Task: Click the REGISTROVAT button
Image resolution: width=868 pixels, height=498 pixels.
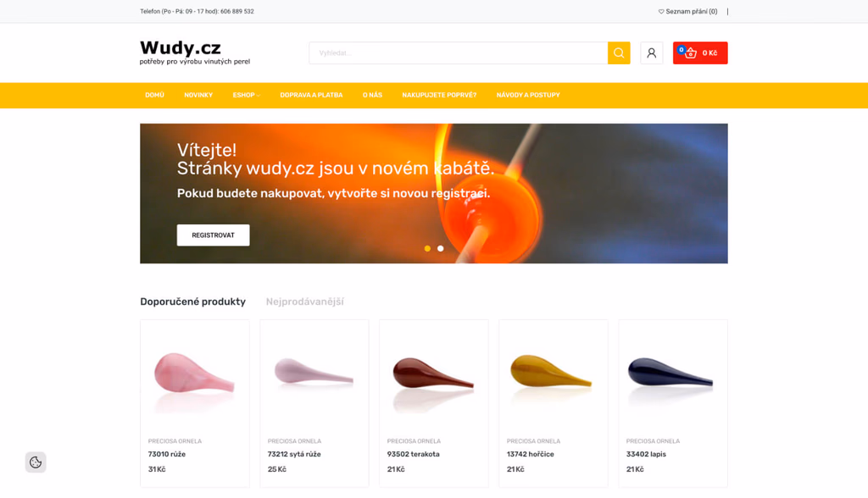Action: tap(213, 235)
